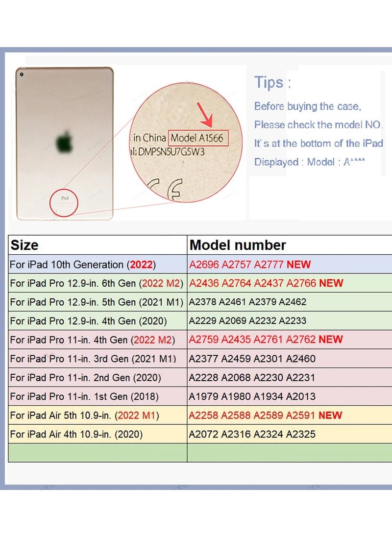Image resolution: width=392 pixels, height=537 pixels.
Task: Select the 'iPad Pro 12.9-in. 4th Gen (2020)' cell
Action: [x=98, y=321]
